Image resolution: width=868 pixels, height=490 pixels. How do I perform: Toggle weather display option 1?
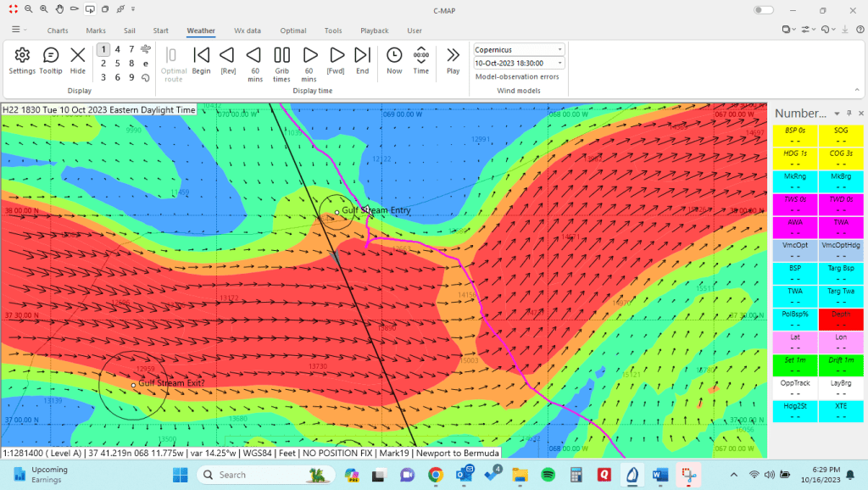[103, 49]
